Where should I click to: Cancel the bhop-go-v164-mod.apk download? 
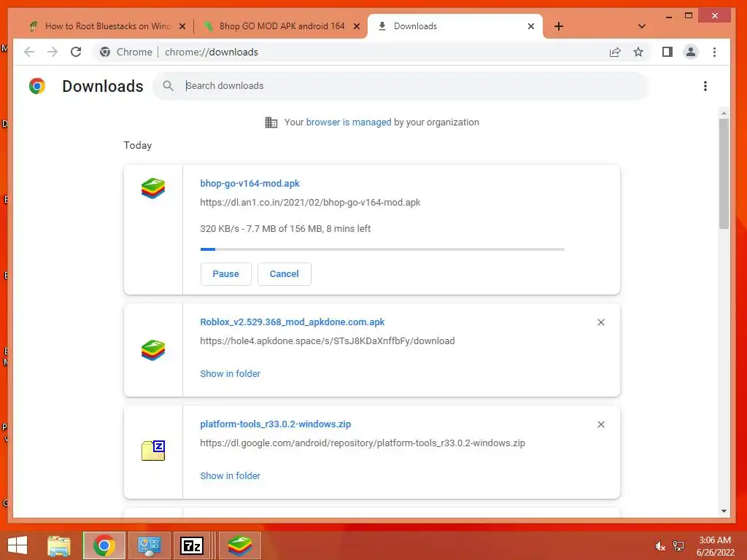pyautogui.click(x=285, y=274)
